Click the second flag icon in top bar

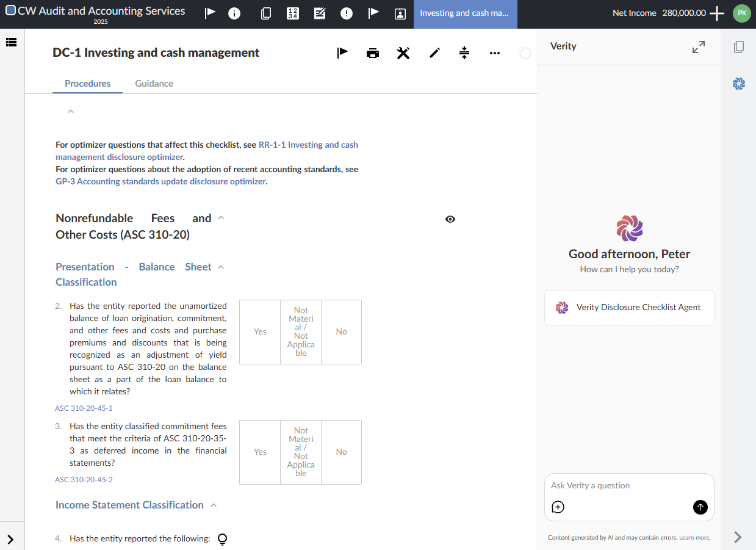click(x=373, y=13)
